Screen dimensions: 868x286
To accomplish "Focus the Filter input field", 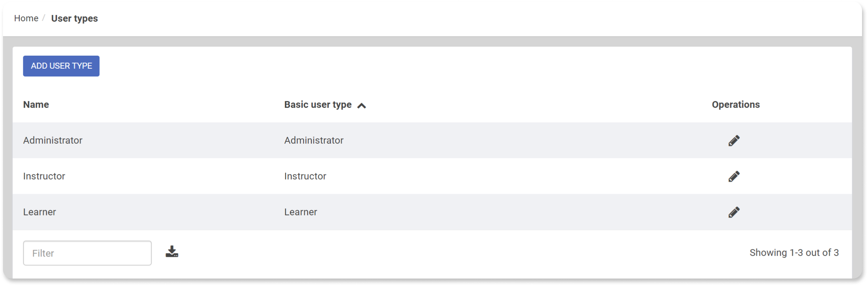I will coord(87,253).
